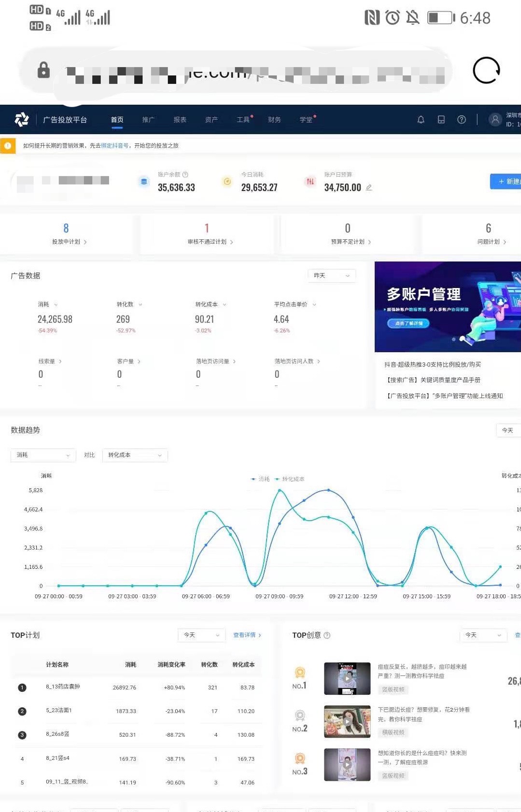Click plan name 8_21竖s4
Viewport: 521px width, 812px height.
point(57,758)
